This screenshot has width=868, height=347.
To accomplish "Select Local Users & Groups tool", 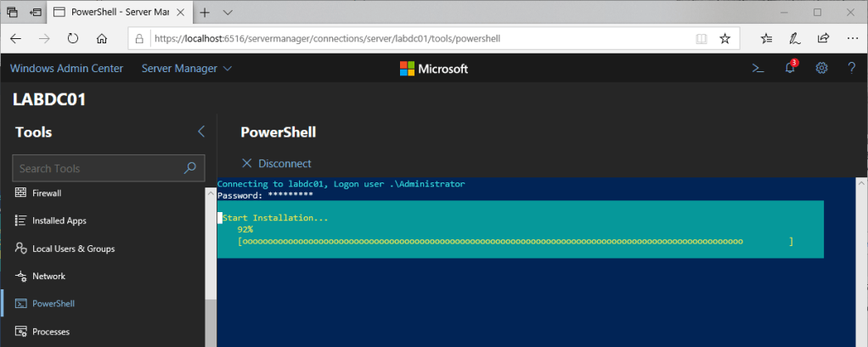I will tap(73, 249).
